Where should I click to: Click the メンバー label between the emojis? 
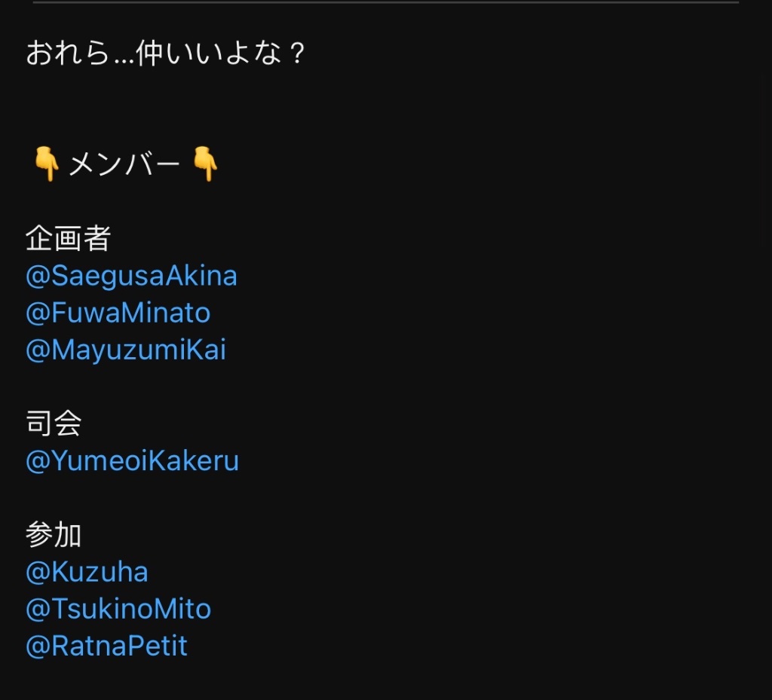(x=124, y=164)
